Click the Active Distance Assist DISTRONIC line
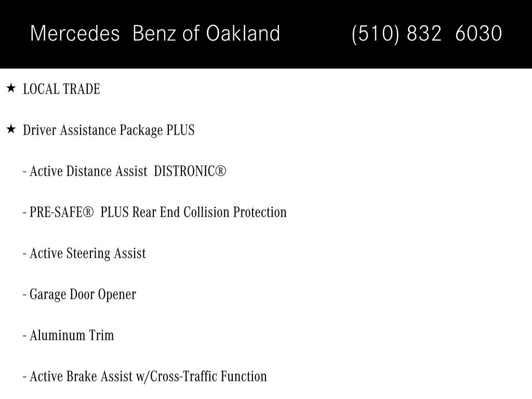 point(124,171)
